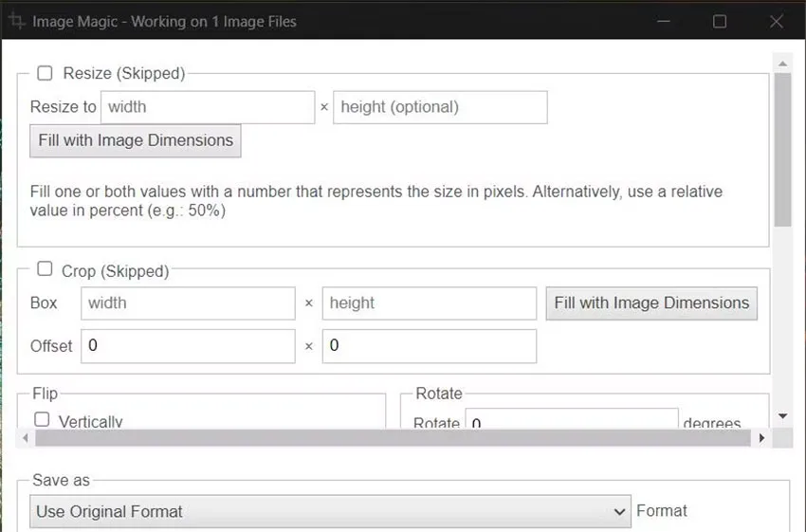Close the Image Magic window

(777, 22)
